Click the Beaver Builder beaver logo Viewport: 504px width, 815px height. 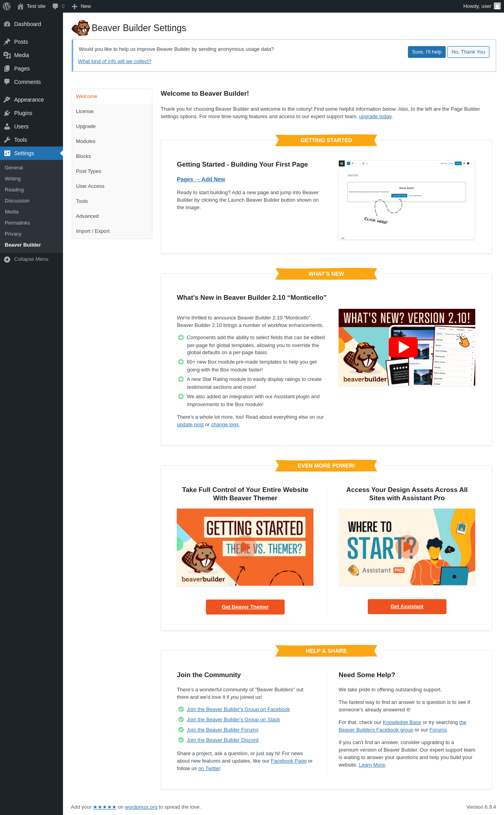click(x=81, y=28)
